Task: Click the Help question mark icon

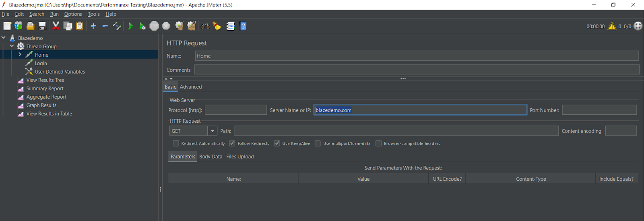Action: pyautogui.click(x=243, y=26)
